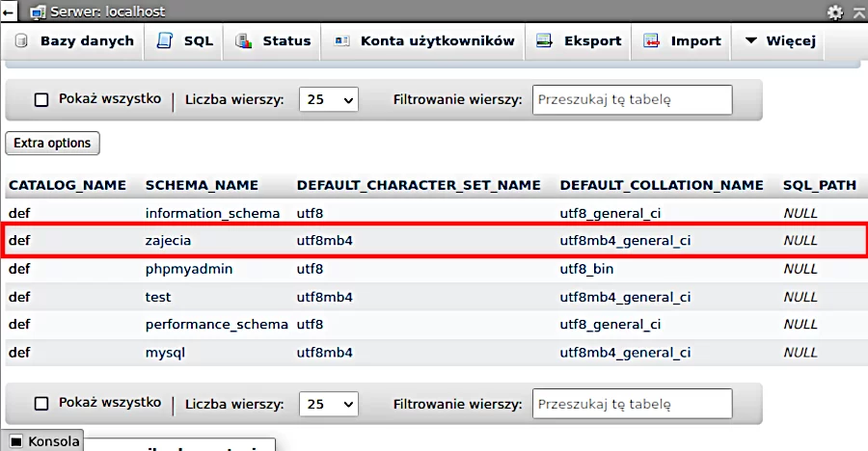Click utf8mb4 charset in test row
Viewport: 868px width, 451px height.
click(324, 297)
